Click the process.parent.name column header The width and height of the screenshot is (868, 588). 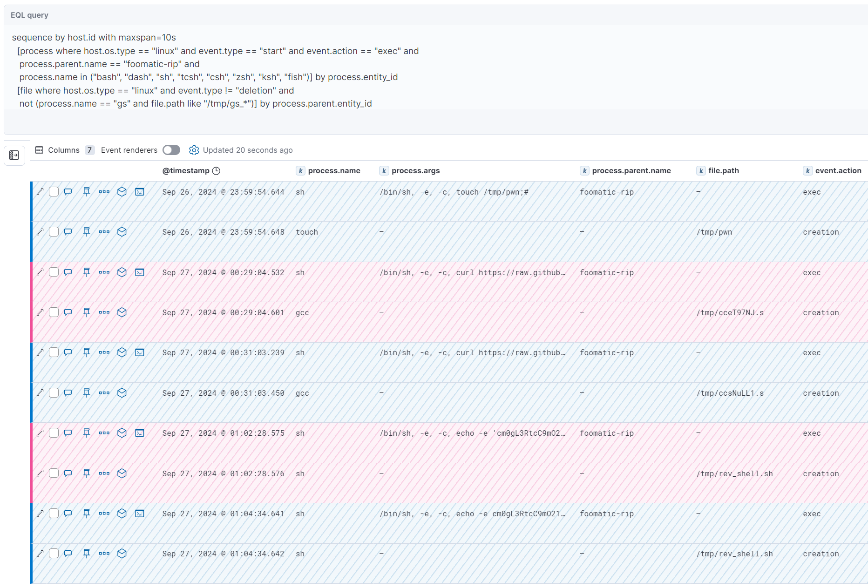point(631,171)
